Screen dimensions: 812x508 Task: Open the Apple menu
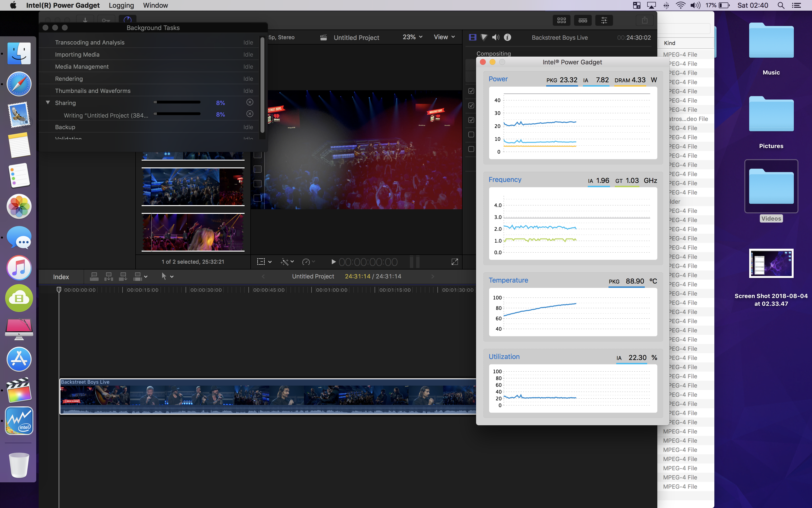(x=13, y=5)
